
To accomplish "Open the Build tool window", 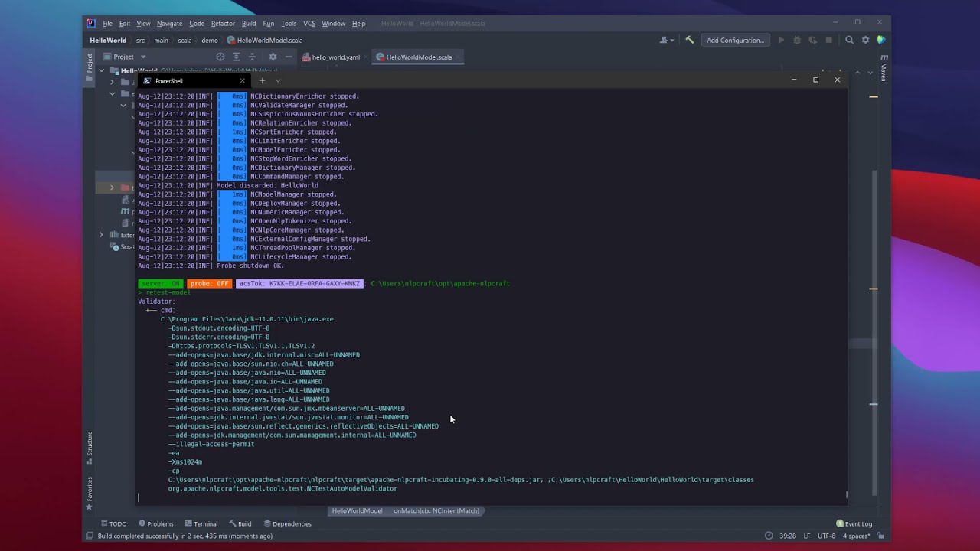I will pos(240,523).
